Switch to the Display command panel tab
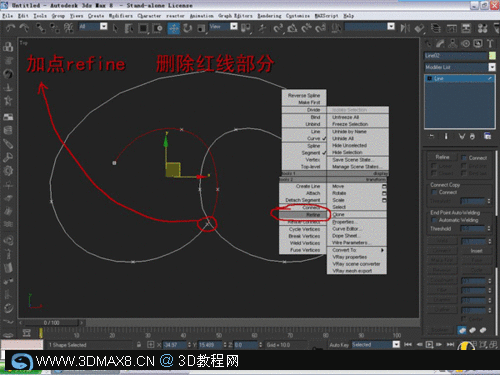This screenshot has width=500, height=375. 478,43
